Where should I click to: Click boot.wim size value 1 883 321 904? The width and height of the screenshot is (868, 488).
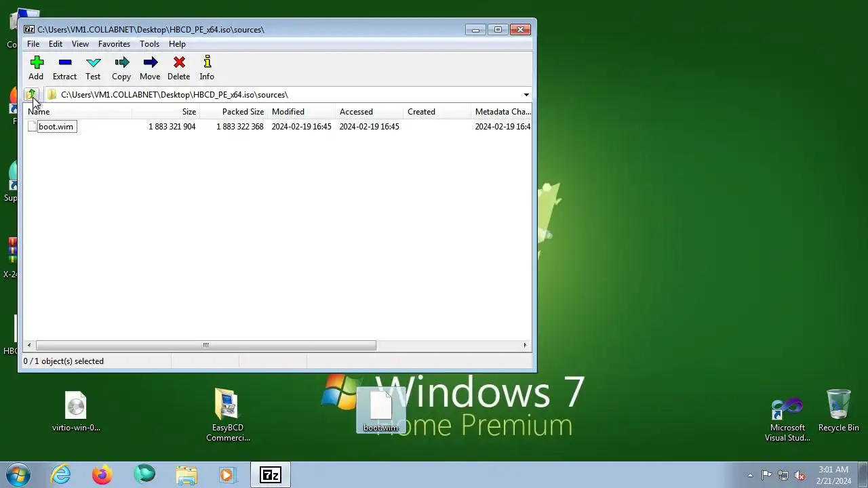(x=172, y=127)
